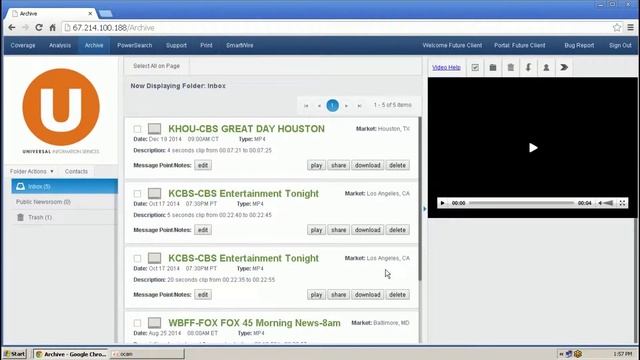This screenshot has width=640, height=360.
Task: Open the Coverage menu
Action: pyautogui.click(x=23, y=45)
